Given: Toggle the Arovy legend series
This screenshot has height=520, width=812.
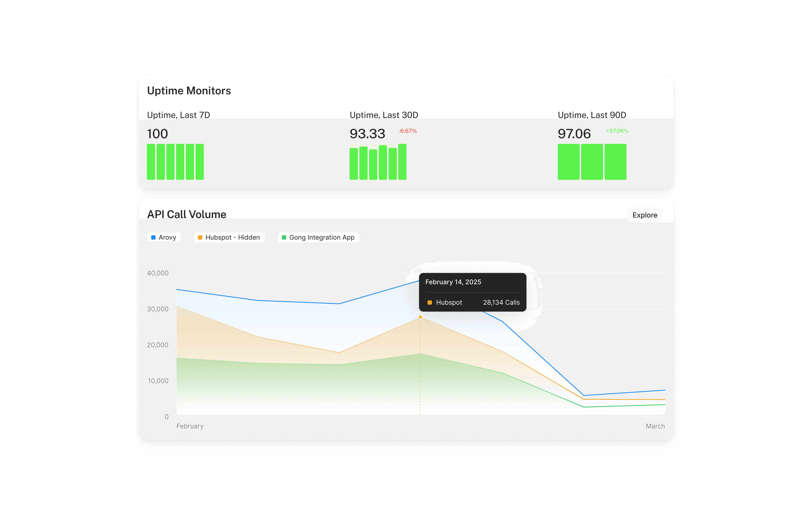Looking at the screenshot, I should pos(164,237).
